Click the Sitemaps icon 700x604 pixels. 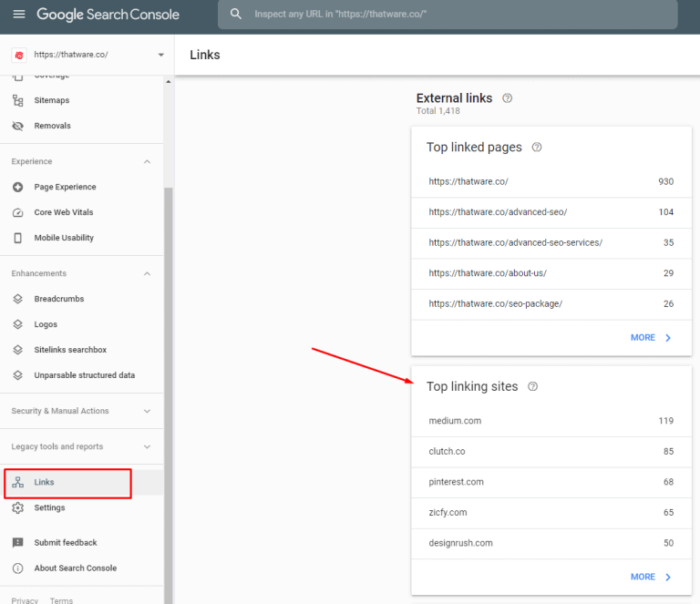tap(18, 100)
